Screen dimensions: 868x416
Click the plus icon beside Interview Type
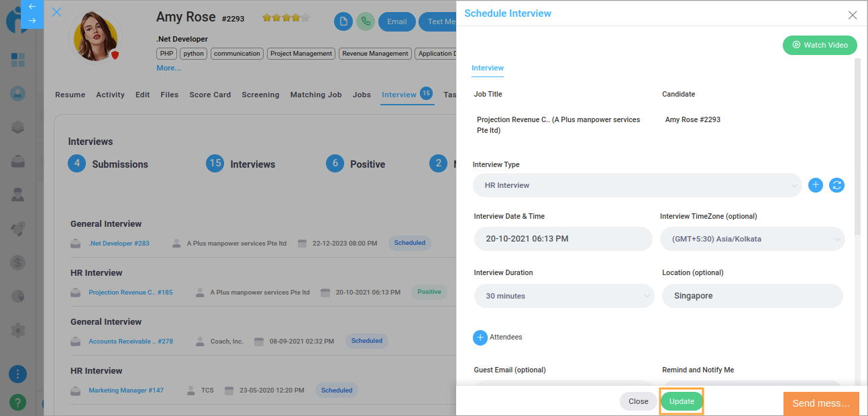(x=815, y=185)
